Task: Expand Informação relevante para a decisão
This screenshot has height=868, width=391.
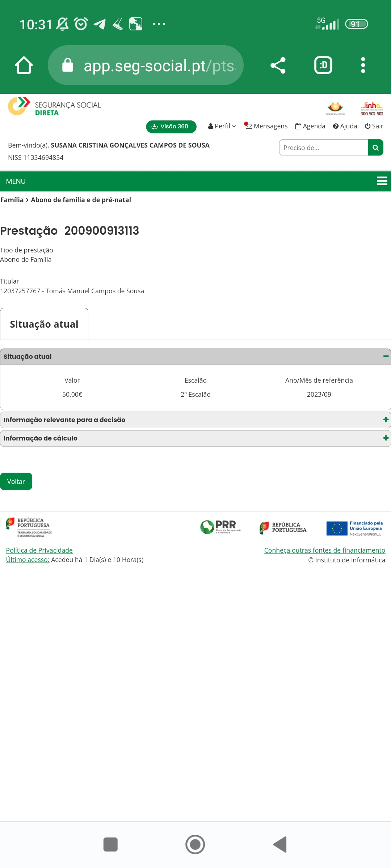Action: (x=195, y=420)
